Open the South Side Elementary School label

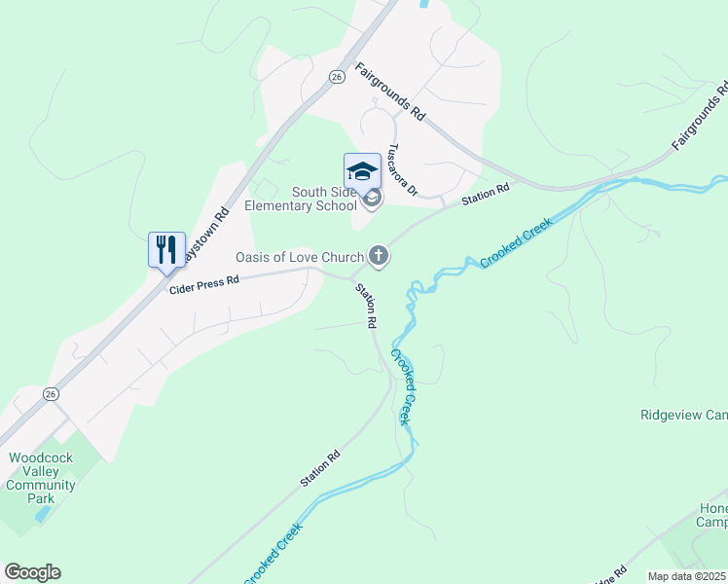pos(301,199)
